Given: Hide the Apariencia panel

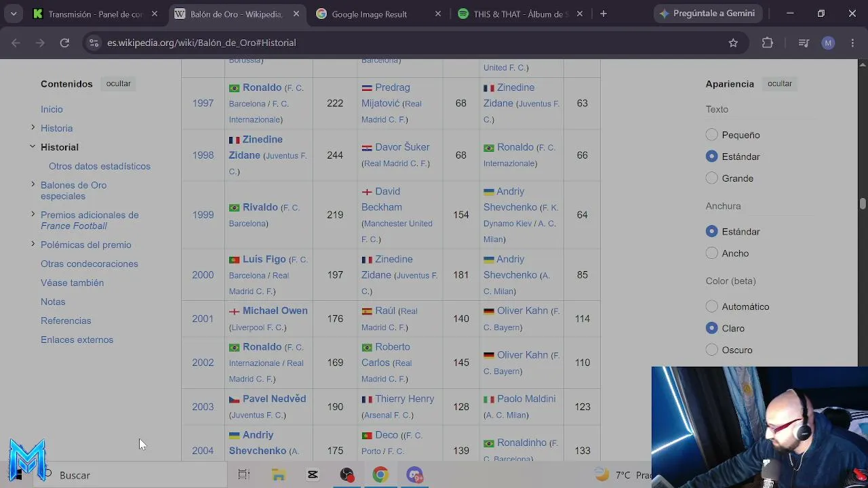Looking at the screenshot, I should (x=780, y=83).
